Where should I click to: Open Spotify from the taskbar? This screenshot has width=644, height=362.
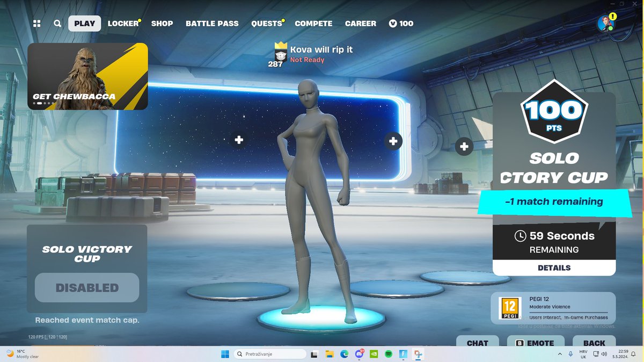(388, 354)
